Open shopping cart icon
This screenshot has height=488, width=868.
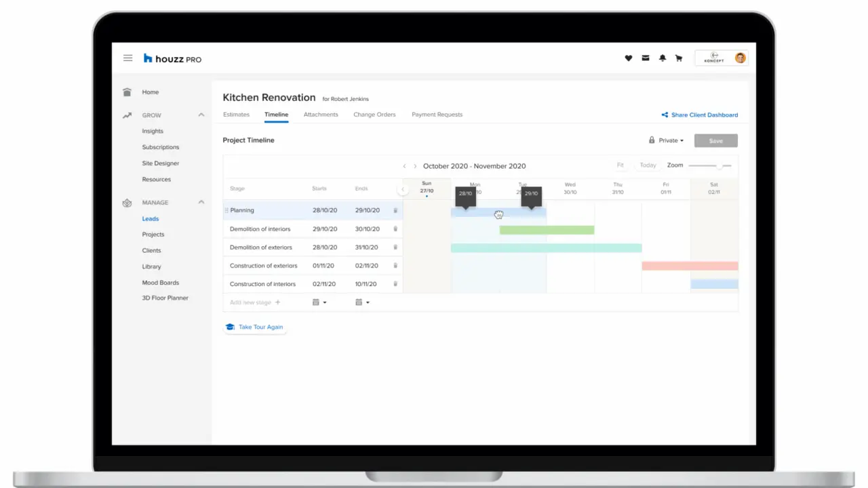coord(679,58)
